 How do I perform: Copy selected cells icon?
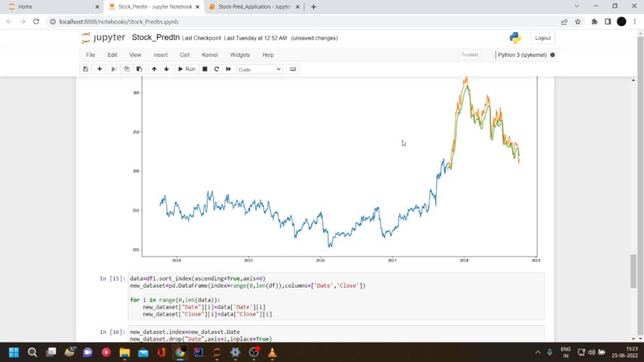126,69
